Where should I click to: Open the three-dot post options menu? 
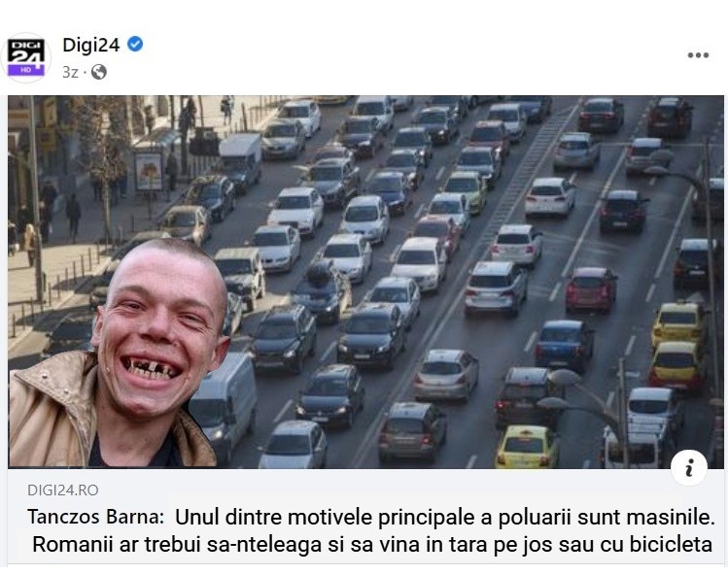pyautogui.click(x=698, y=55)
